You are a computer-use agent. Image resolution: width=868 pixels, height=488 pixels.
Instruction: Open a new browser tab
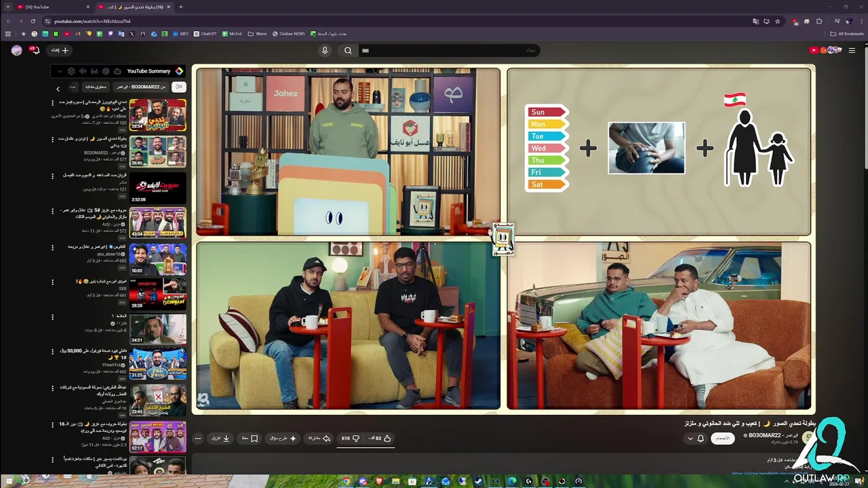[180, 7]
